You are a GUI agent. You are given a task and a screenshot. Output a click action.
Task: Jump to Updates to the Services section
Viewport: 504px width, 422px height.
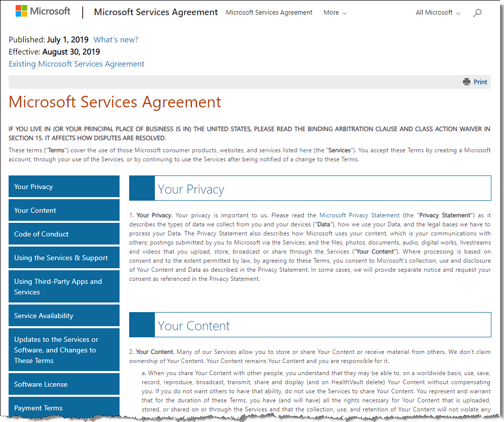pyautogui.click(x=64, y=350)
